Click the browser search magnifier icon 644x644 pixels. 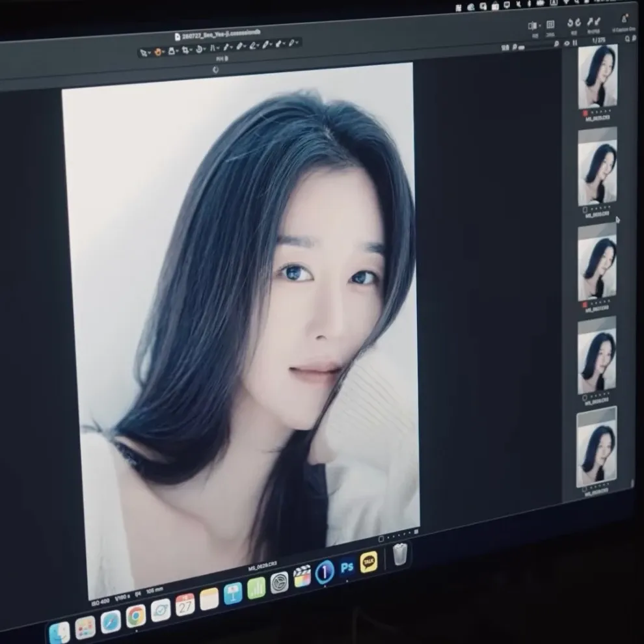[627, 39]
